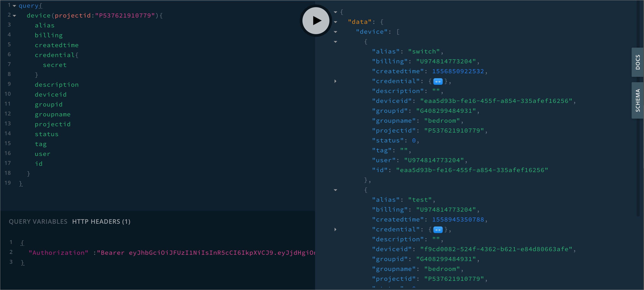Click the status value 0 in first device
The height and width of the screenshot is (290, 644).
(414, 141)
